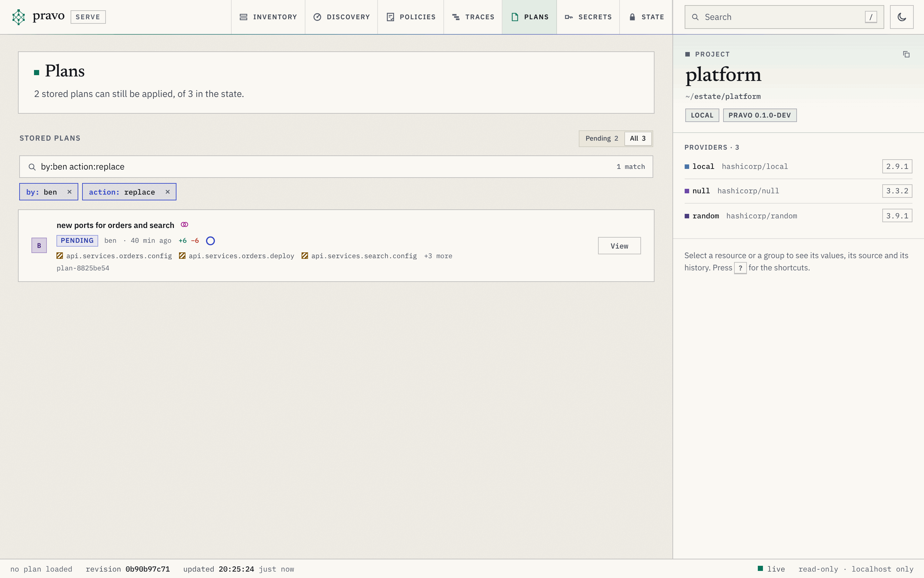924x578 pixels.
Task: Click the blue circle status icon
Action: click(210, 241)
